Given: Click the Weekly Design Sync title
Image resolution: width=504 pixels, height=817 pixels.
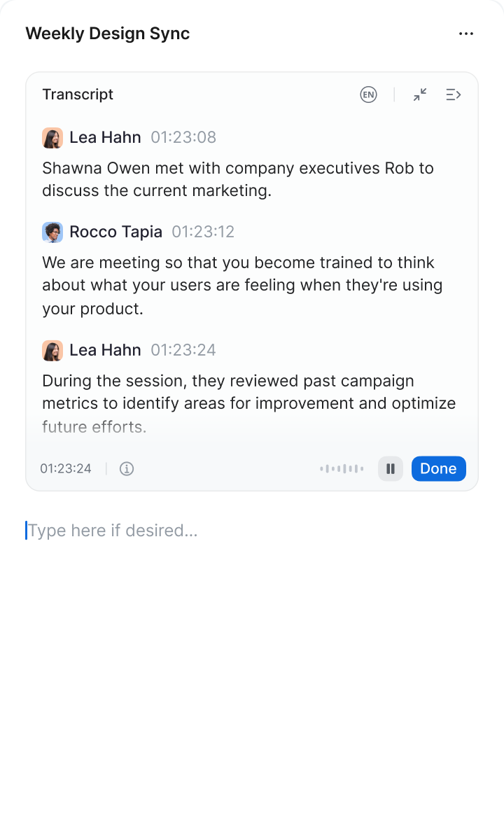Looking at the screenshot, I should 108,34.
